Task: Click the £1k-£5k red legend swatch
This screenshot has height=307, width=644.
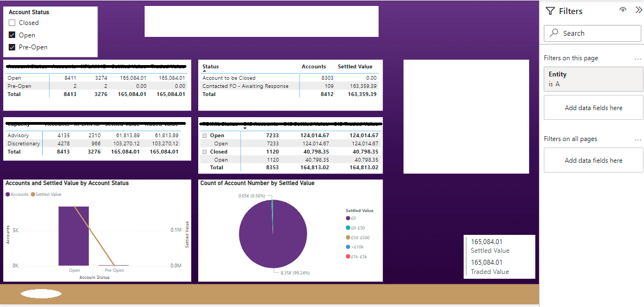Action: [x=348, y=257]
